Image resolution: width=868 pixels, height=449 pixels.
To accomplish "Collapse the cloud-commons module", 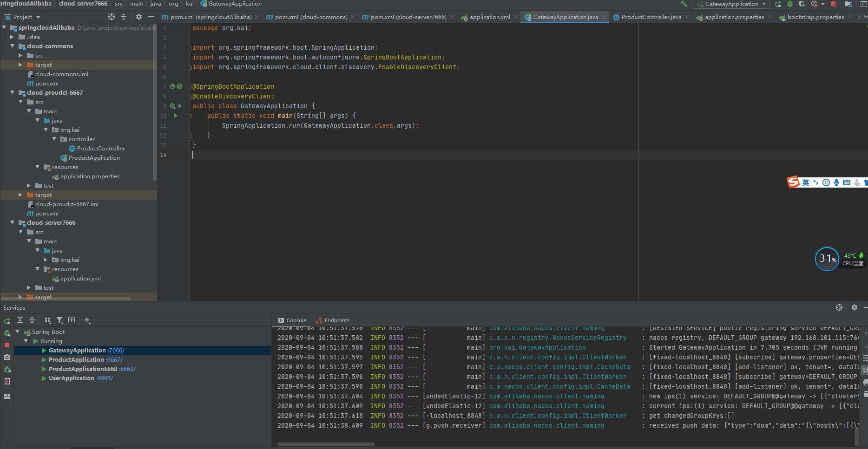I will (x=13, y=46).
